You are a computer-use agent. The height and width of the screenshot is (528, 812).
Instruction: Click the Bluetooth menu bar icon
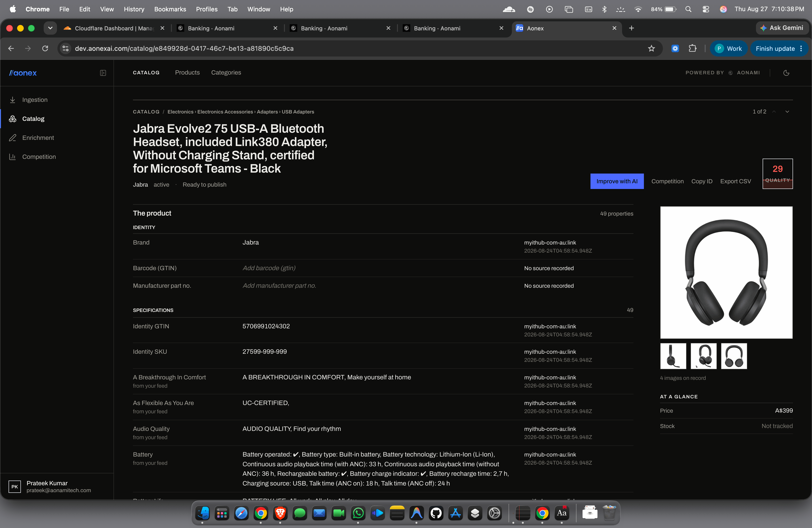click(604, 9)
